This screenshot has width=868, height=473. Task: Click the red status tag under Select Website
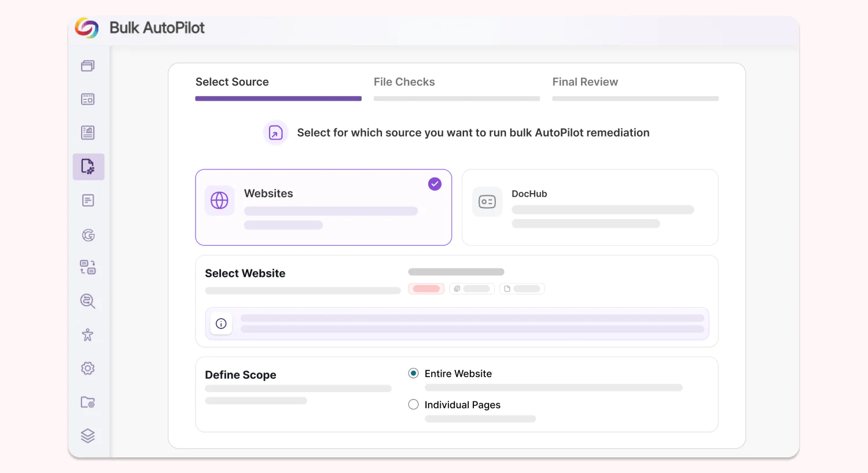pyautogui.click(x=426, y=289)
